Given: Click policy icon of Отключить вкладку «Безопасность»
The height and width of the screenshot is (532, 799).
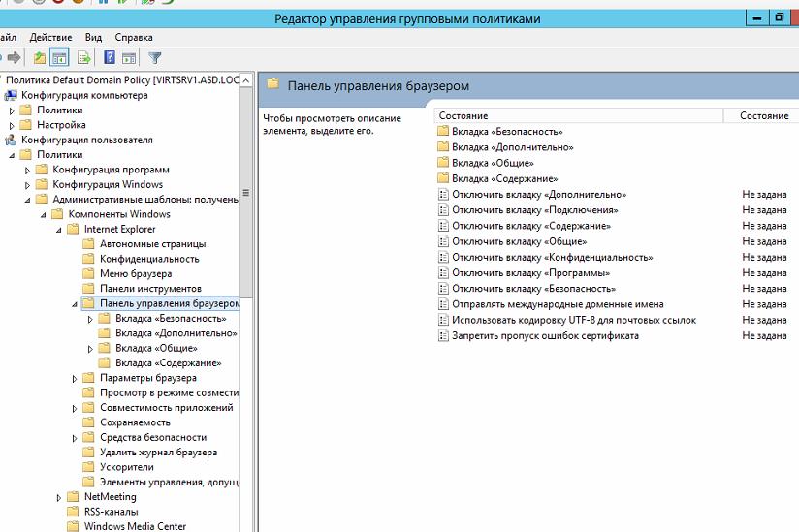Looking at the screenshot, I should pos(443,289).
